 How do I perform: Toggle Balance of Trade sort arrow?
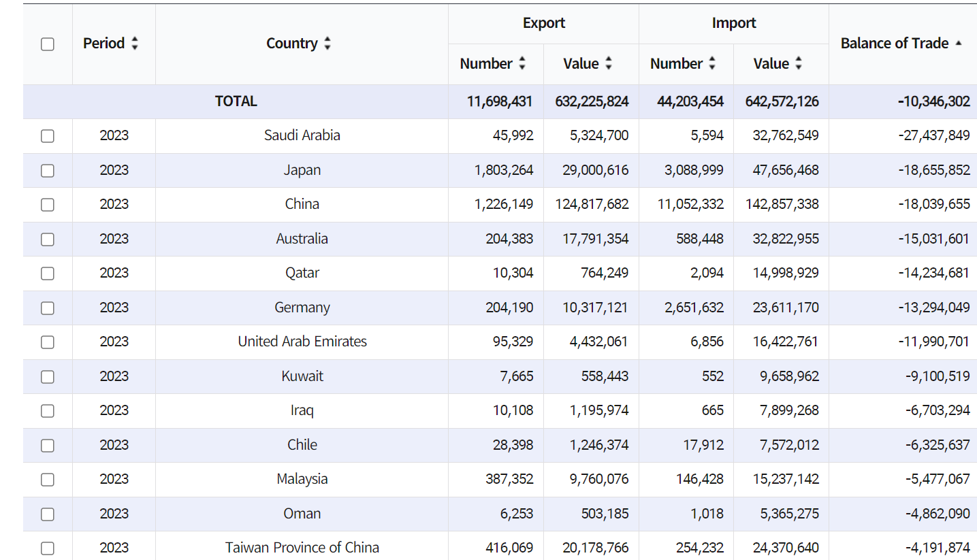point(959,44)
